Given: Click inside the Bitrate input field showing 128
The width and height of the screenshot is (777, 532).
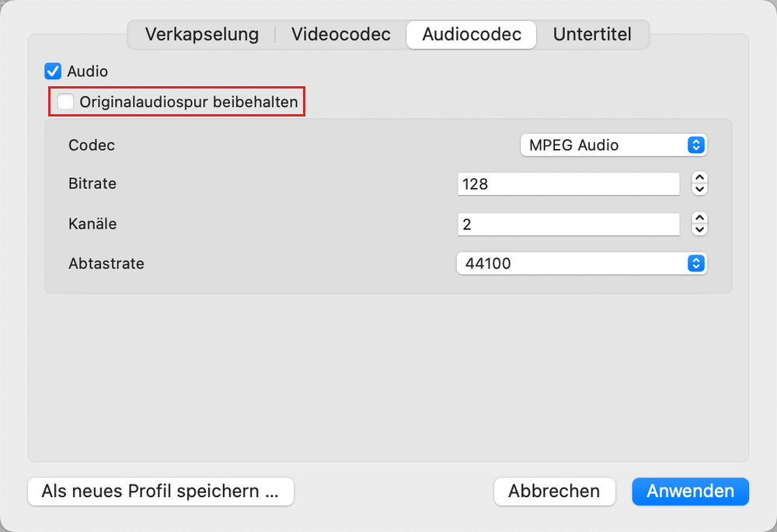Looking at the screenshot, I should pyautogui.click(x=568, y=183).
